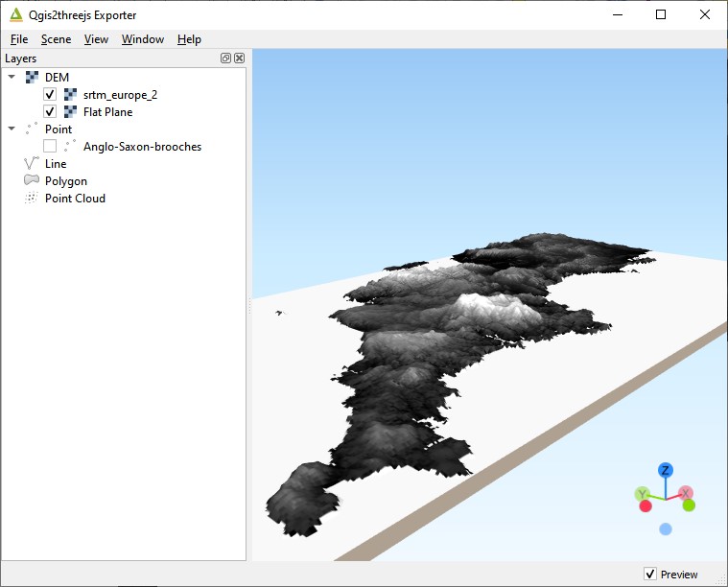
Task: Open the Scene menu
Action: coord(57,39)
